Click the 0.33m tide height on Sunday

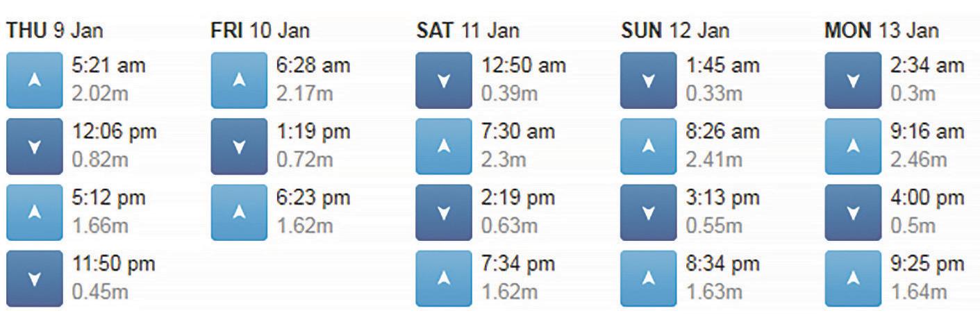(714, 94)
